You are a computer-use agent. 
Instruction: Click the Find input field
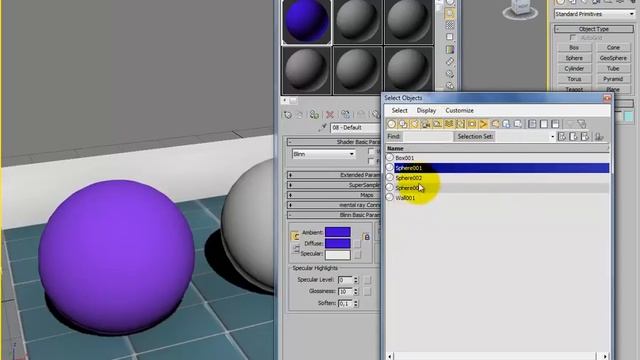click(428, 137)
